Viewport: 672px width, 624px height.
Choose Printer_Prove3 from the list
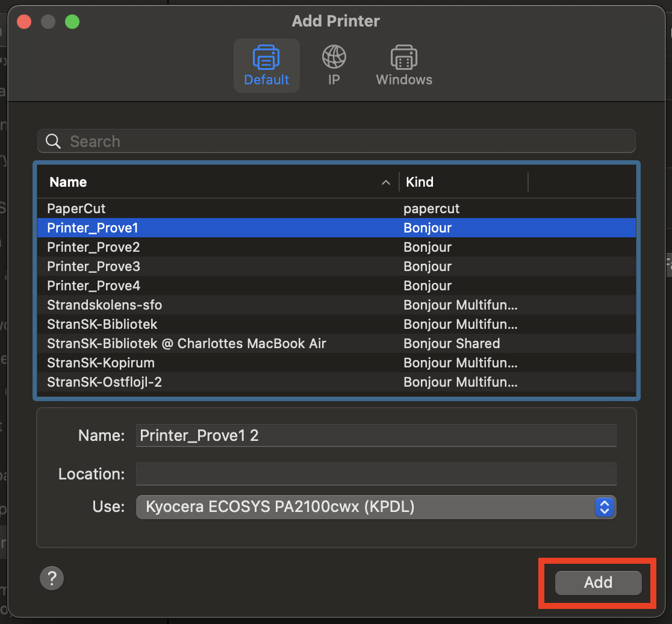pos(93,266)
